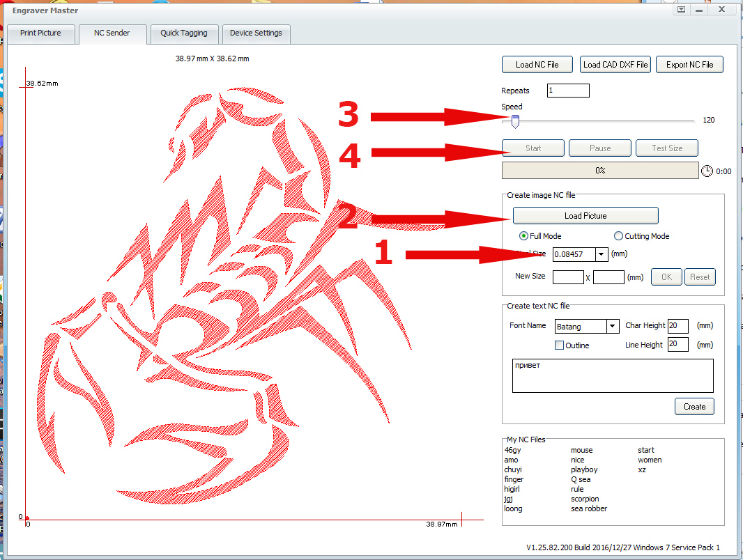Image resolution: width=743 pixels, height=560 pixels.
Task: Click the New Size height field
Action: point(608,277)
